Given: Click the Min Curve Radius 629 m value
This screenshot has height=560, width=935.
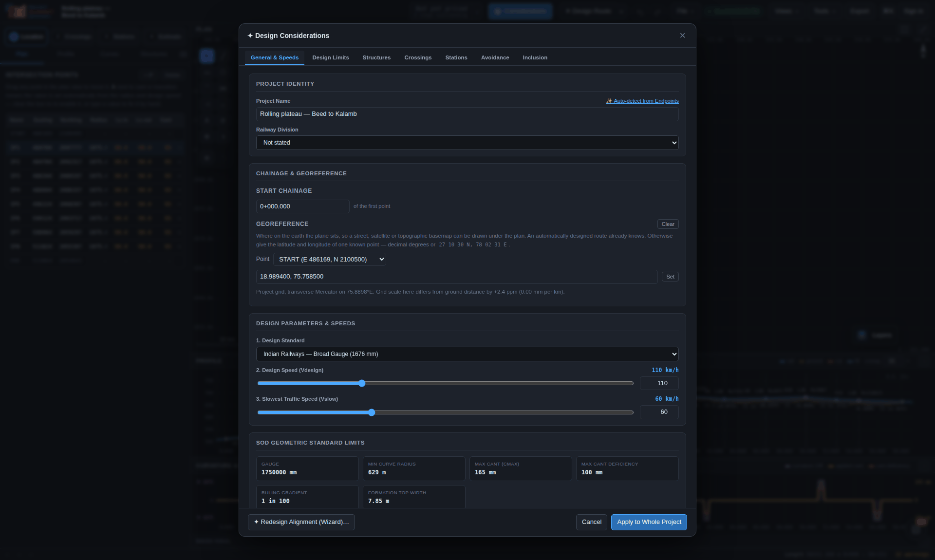Looking at the screenshot, I should click(x=377, y=472).
